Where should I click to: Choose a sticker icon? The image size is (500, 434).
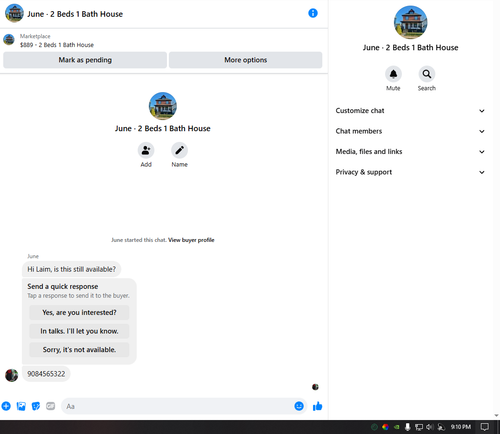tap(36, 406)
